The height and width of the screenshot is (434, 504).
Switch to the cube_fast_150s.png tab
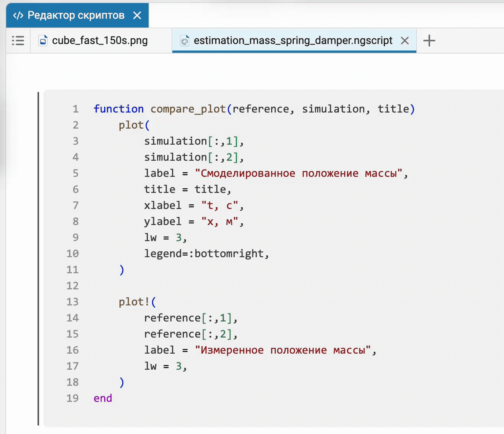[101, 41]
